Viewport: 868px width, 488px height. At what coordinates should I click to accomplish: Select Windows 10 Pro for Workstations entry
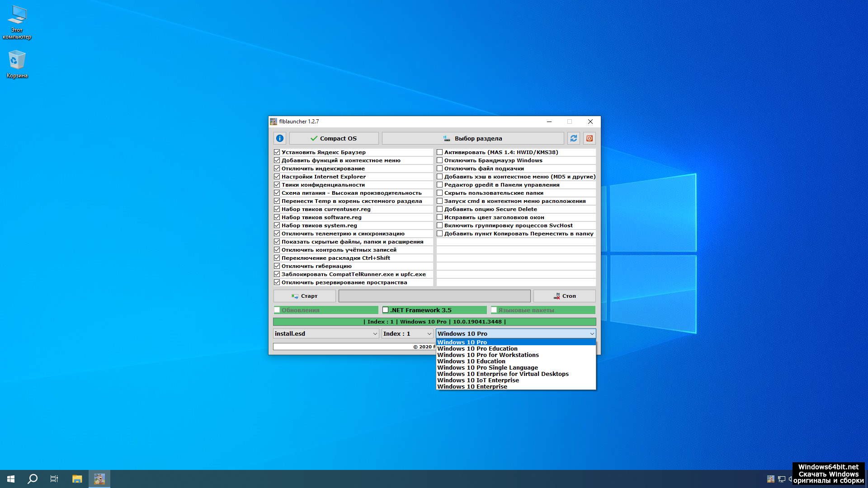tap(488, 355)
